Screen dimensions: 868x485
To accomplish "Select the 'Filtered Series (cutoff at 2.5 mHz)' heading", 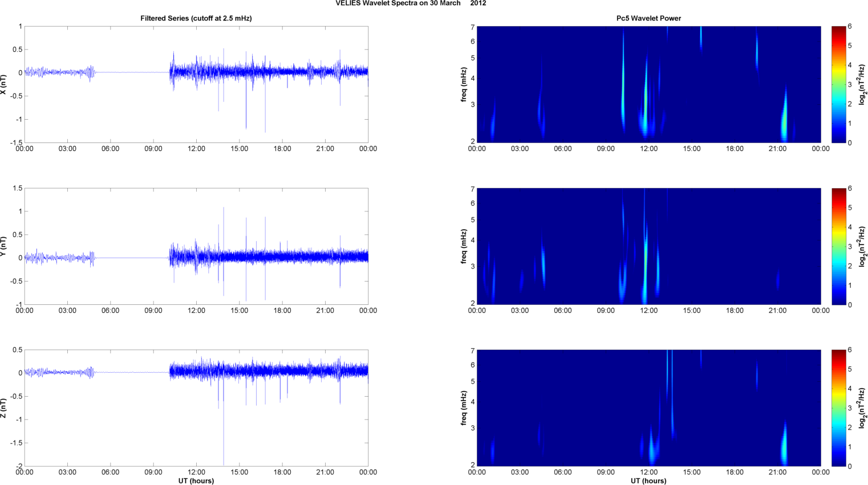I will coord(196,18).
